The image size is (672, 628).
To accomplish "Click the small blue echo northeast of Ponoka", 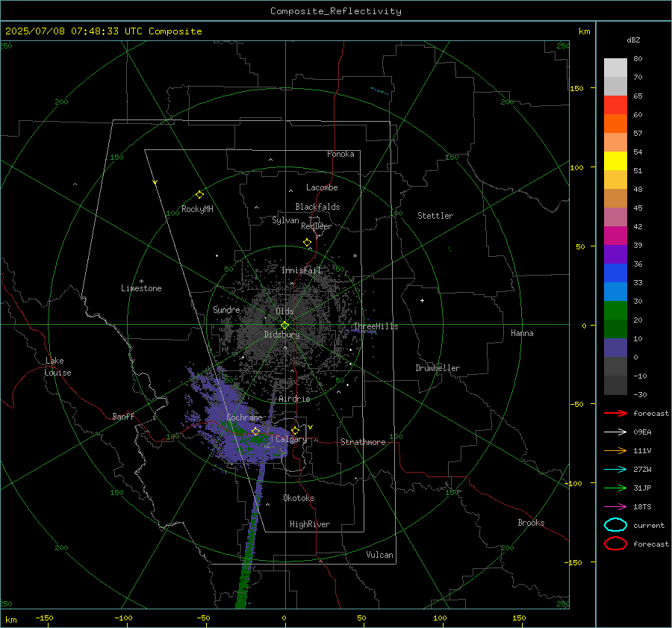I will [x=380, y=90].
